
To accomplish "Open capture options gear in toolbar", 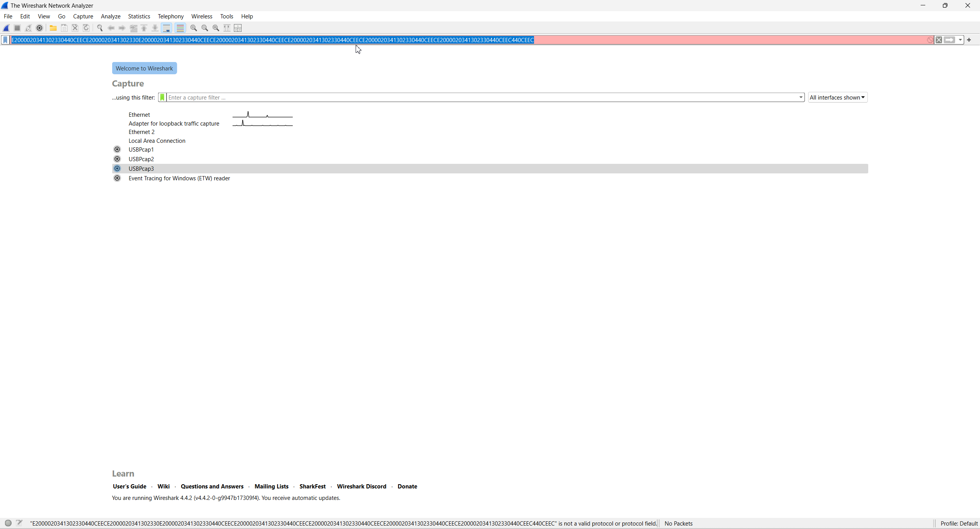I will 39,28.
